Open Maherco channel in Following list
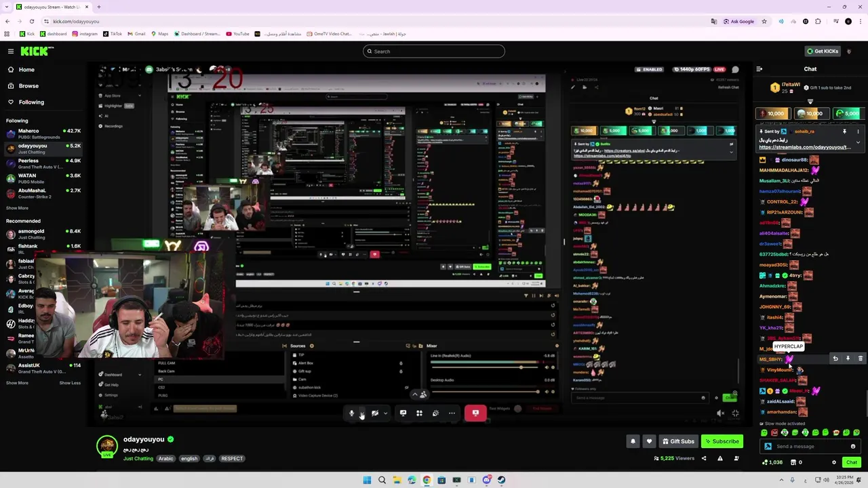This screenshot has height=488, width=868. 43,134
